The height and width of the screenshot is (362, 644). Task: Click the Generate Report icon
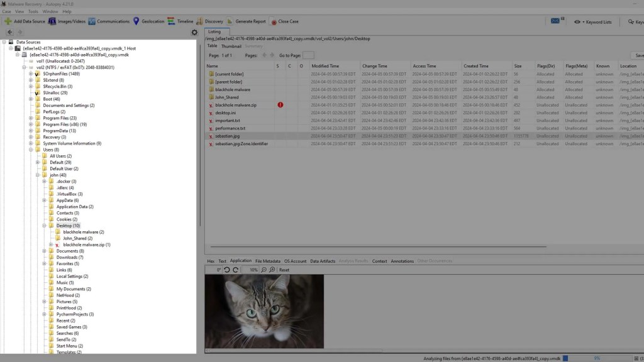click(x=230, y=21)
